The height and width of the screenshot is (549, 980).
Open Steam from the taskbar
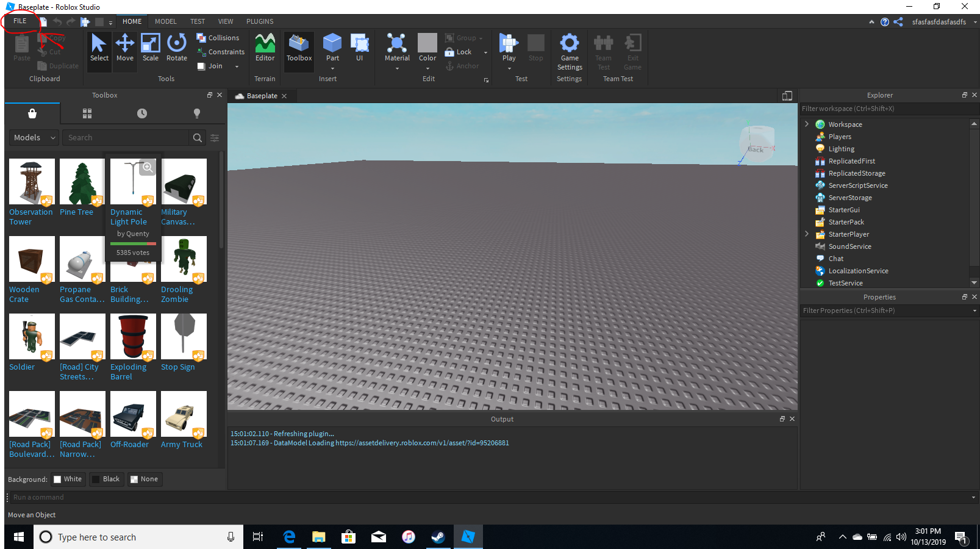coord(438,537)
